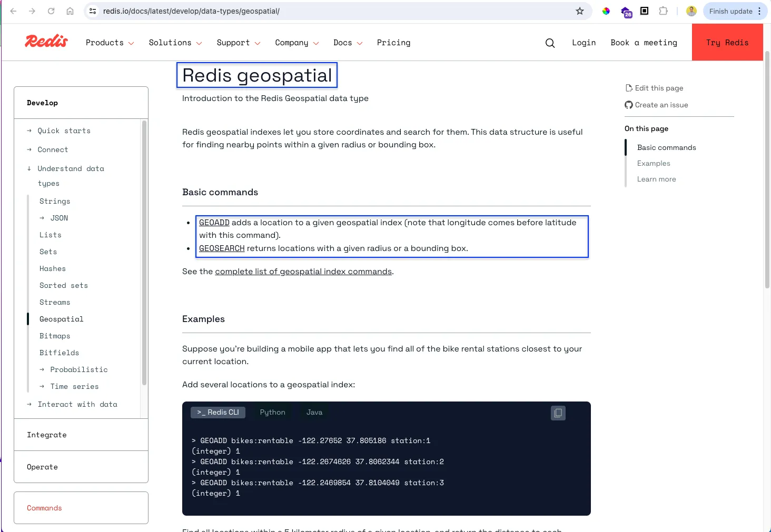Expand the Company dropdown menu
The image size is (771, 532).
pos(297,43)
